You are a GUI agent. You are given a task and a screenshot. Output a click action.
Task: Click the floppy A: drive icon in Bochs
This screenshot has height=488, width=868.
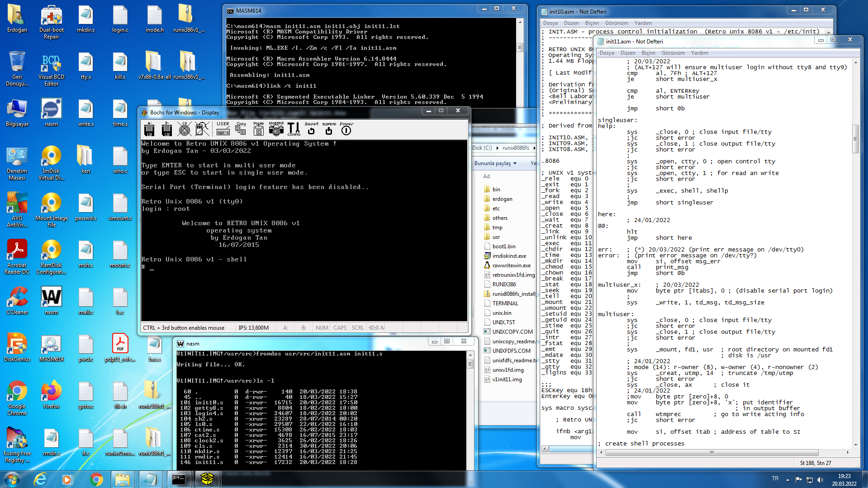[x=149, y=130]
